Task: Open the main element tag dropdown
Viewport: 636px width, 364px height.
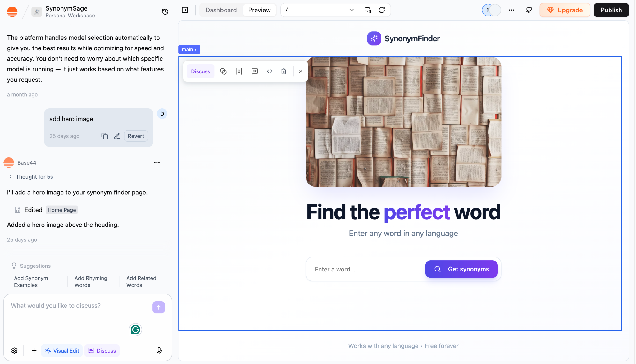Action: pos(189,50)
